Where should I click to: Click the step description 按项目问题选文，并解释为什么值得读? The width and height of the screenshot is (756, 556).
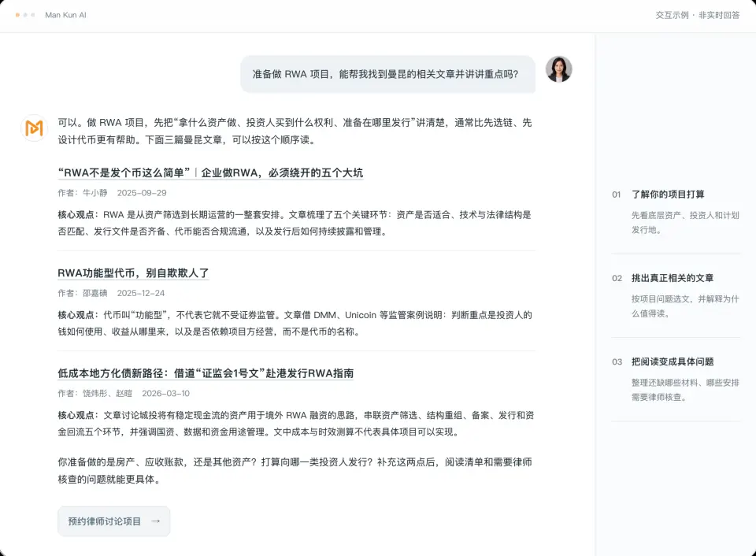point(685,306)
